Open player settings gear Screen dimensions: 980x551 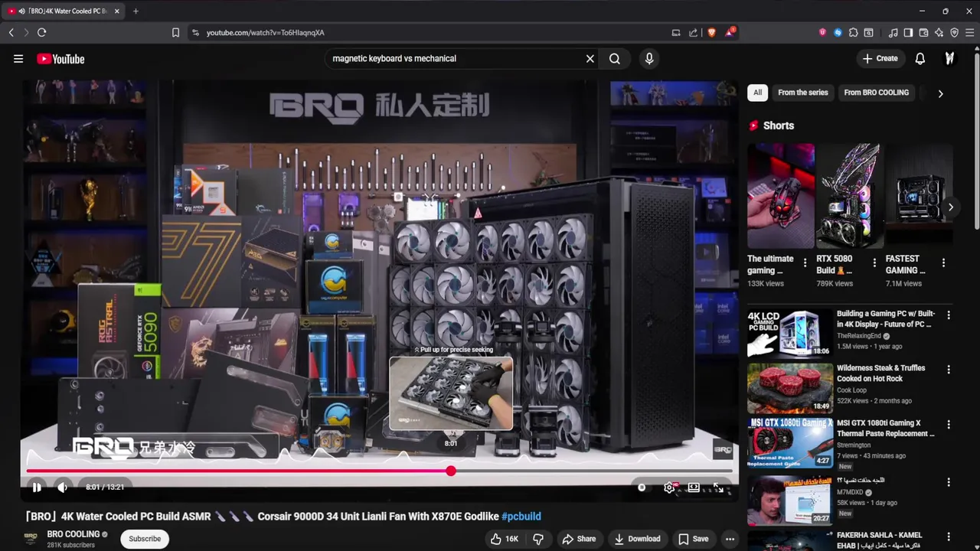(x=669, y=487)
